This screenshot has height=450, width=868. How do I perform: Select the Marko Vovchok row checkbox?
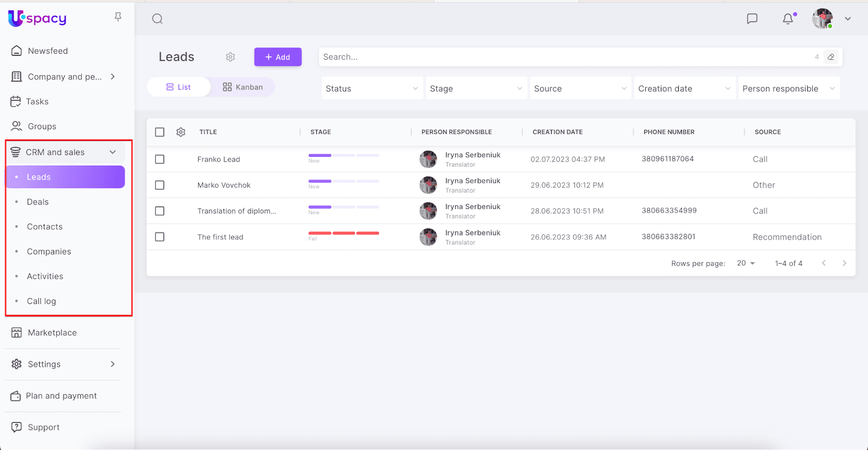click(159, 185)
